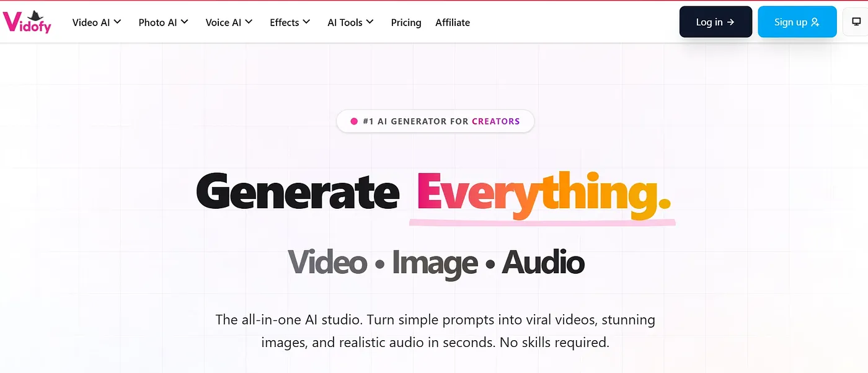Viewport: 868px width, 373px height.
Task: Click the #1 AI Generator for Creators badge
Action: click(x=435, y=121)
